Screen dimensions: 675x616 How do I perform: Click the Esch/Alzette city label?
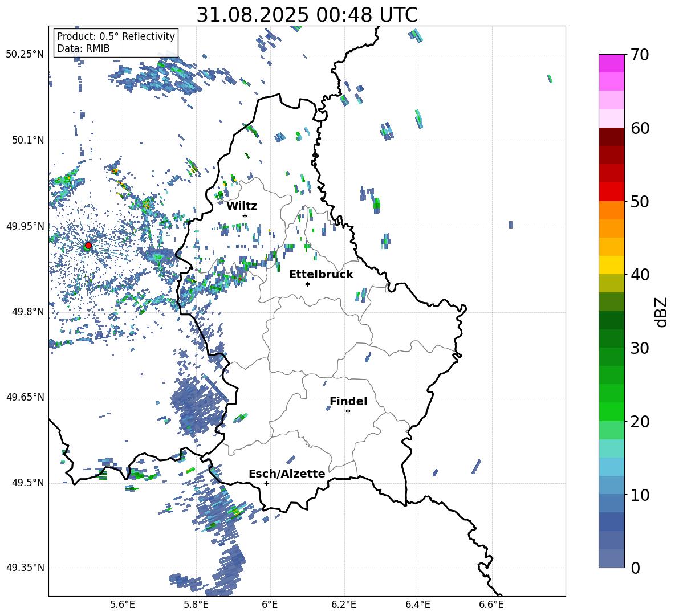(x=287, y=474)
